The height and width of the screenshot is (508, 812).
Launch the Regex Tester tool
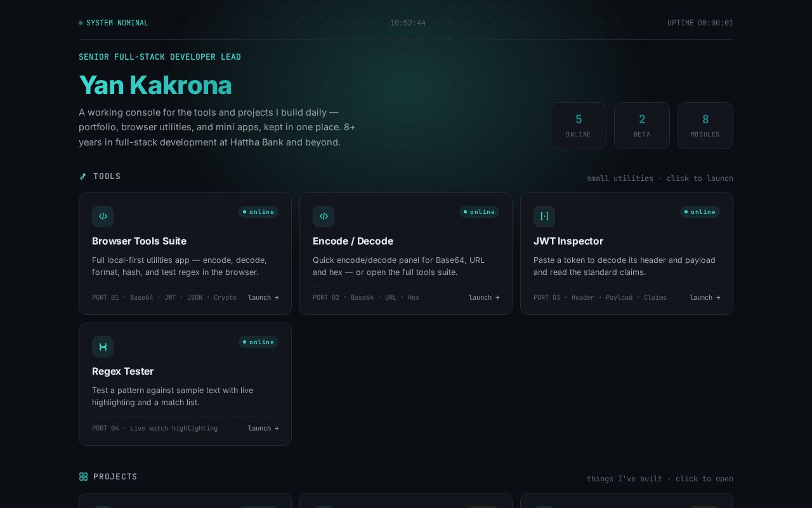coord(263,429)
